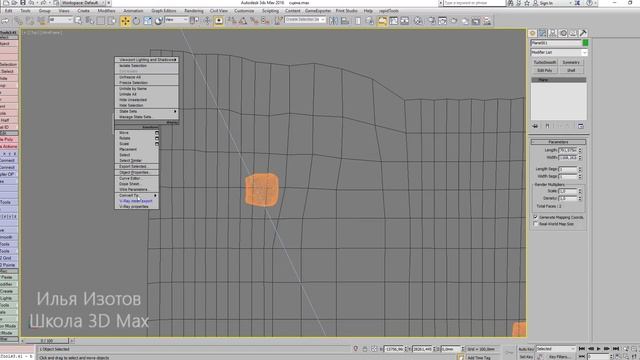640x360 pixels.
Task: Click the Select Object toolbar icon
Action: pyautogui.click(x=78, y=20)
